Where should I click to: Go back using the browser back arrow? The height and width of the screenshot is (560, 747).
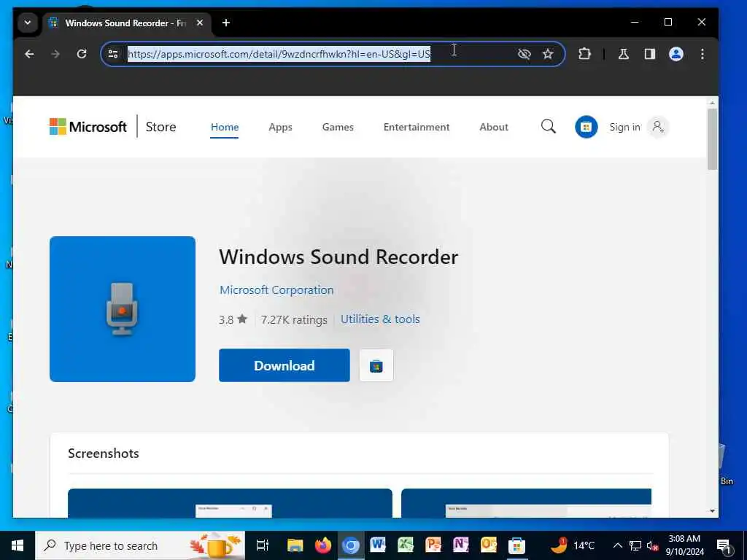tap(29, 54)
